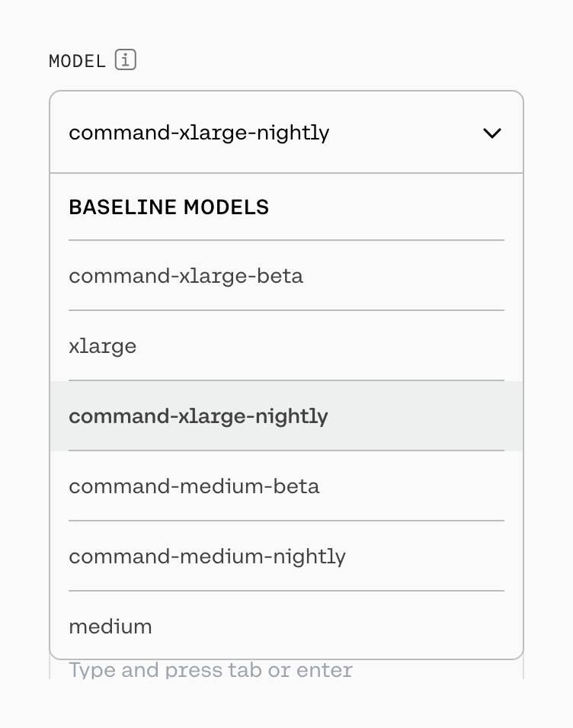Select the command-medium-beta model
The image size is (573, 728).
[x=194, y=486]
